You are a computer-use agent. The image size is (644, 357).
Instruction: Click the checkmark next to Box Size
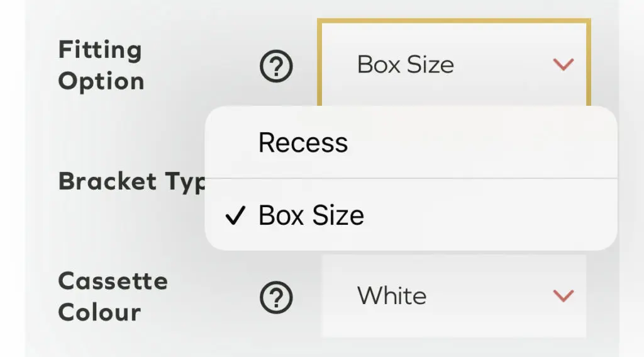[x=234, y=217]
